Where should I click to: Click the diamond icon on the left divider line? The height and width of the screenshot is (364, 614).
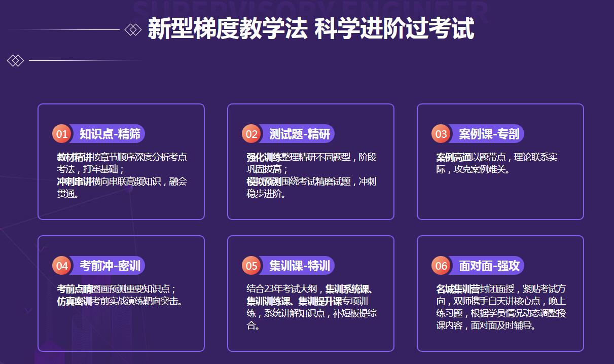[15, 61]
